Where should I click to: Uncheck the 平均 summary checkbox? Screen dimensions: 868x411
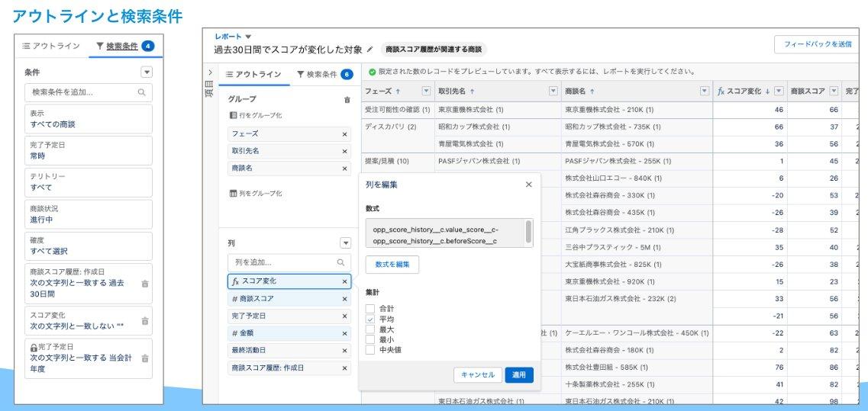point(370,319)
